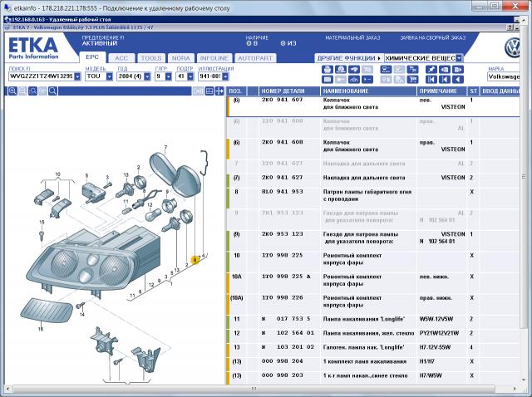Screen dimensions: 532x397
Task: Select part number 000 998 204
Action: (282, 361)
